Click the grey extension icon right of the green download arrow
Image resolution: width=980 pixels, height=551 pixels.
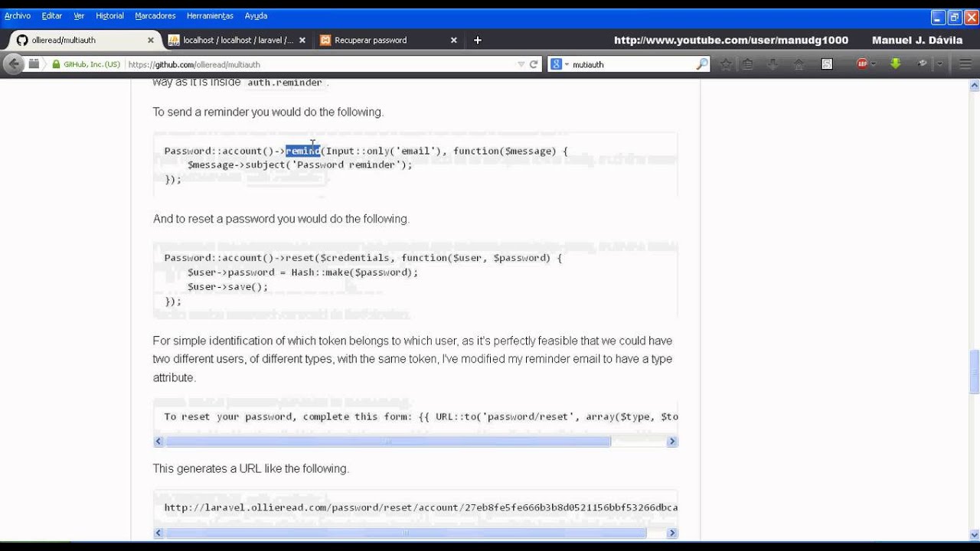(x=923, y=64)
